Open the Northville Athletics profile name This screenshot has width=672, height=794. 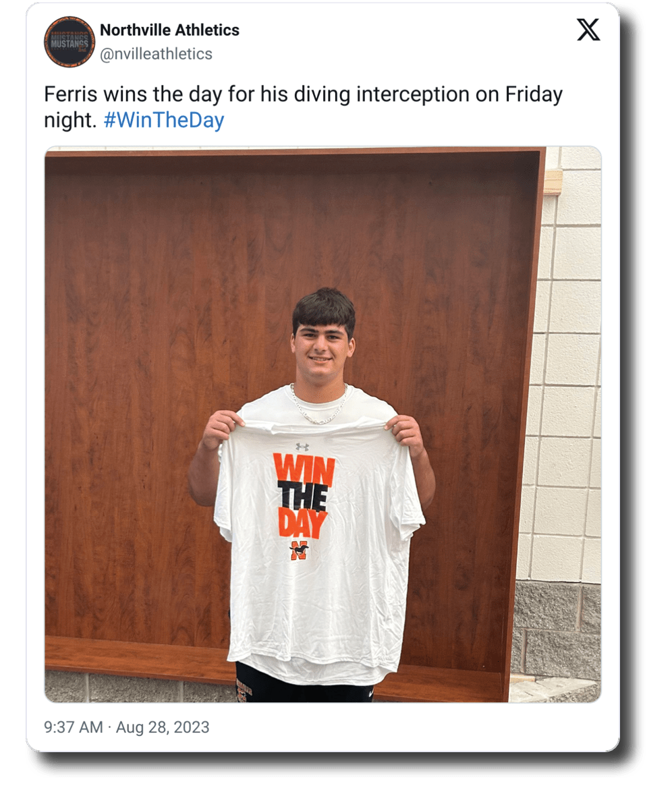pos(169,30)
